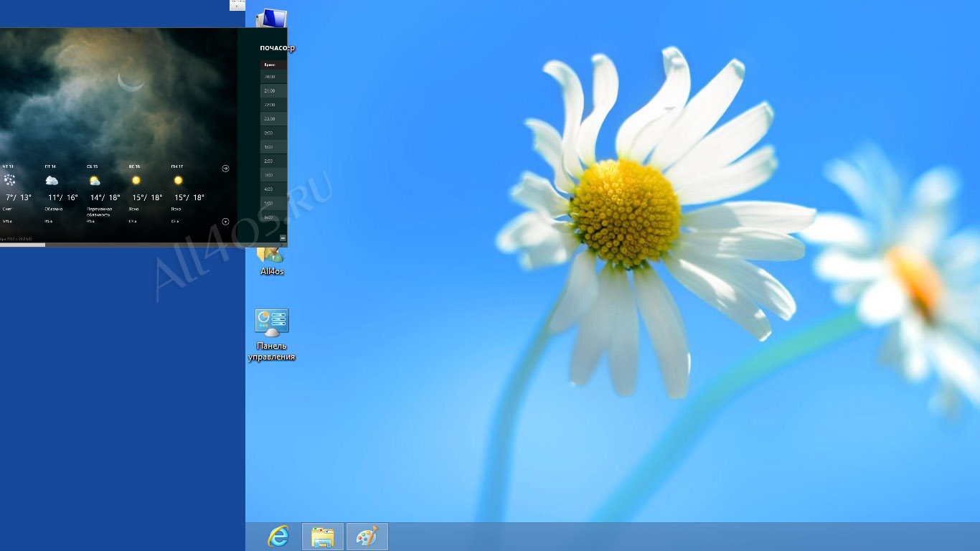Click the ПТ 14 day label
Viewport: 980px width, 551px height.
50,166
